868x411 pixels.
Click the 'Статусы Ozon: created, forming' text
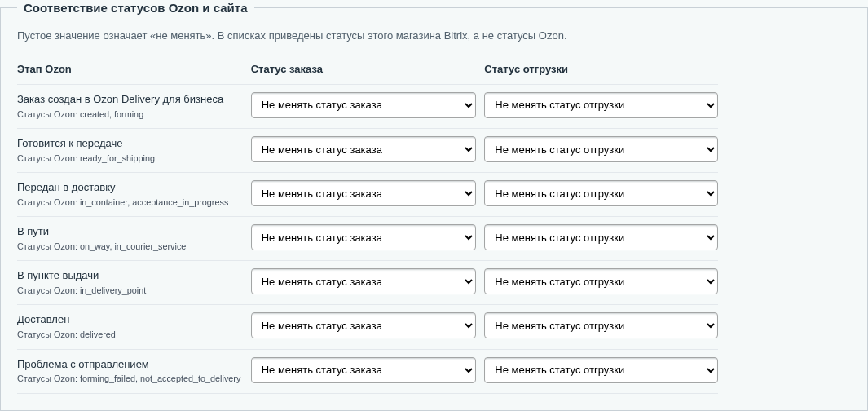tap(80, 115)
